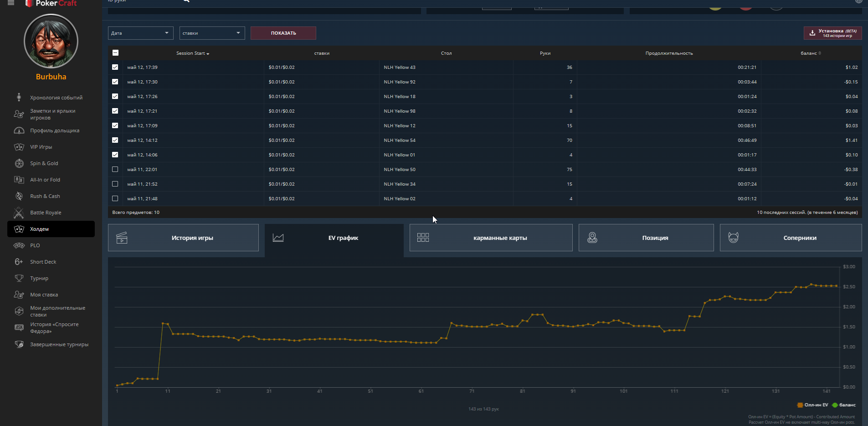Uncheck session май 12, 17:30 checkbox
Image resolution: width=868 pixels, height=426 pixels.
pos(115,82)
